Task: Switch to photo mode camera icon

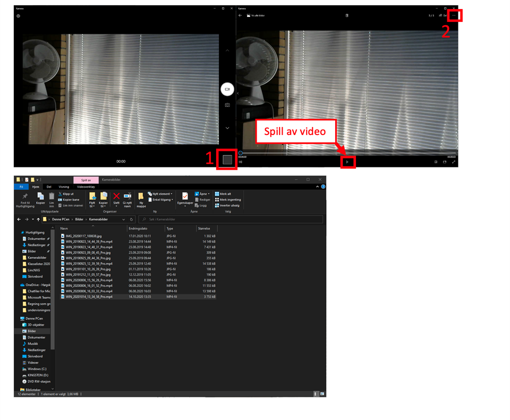Action: coord(227,105)
